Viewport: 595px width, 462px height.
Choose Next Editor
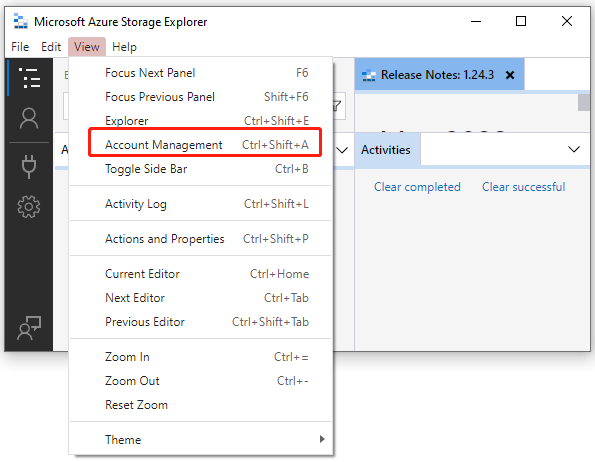[201, 298]
